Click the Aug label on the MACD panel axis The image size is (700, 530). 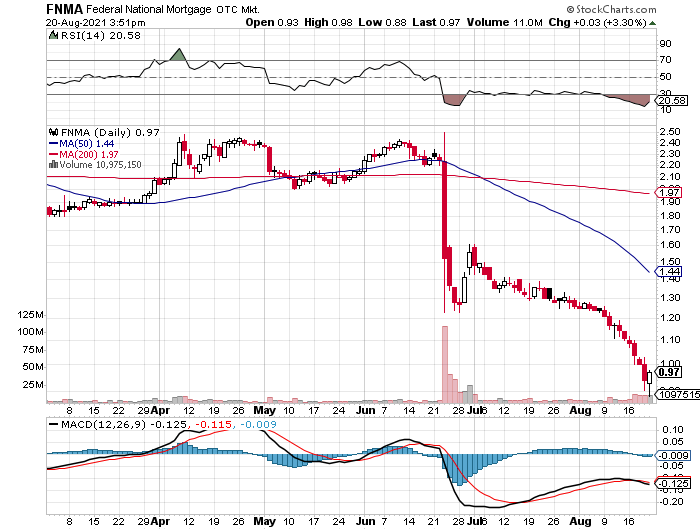coord(580,521)
